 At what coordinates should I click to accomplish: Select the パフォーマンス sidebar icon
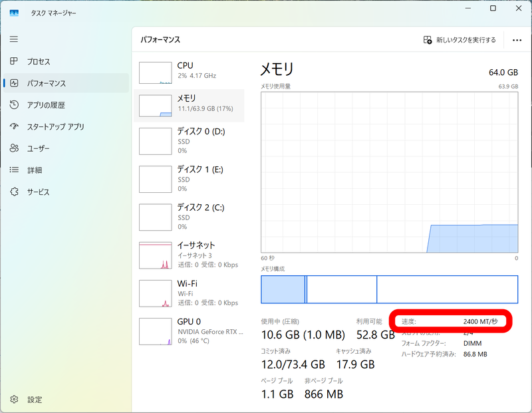(14, 83)
